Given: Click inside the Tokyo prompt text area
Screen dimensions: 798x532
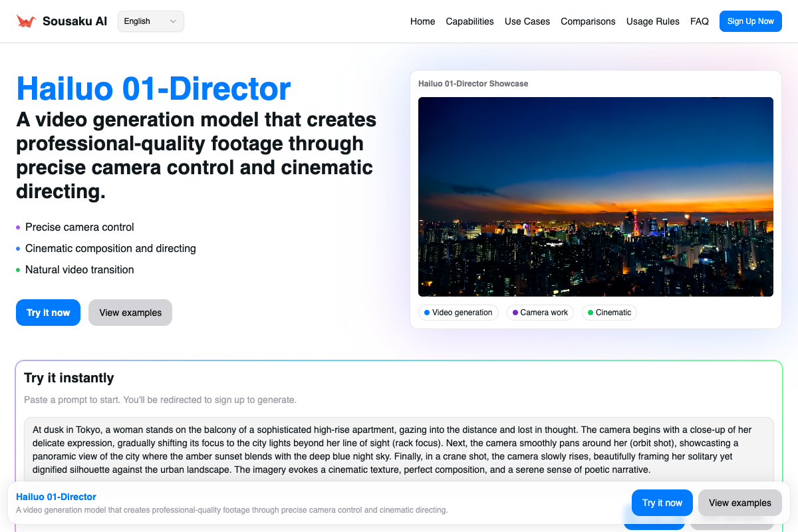Looking at the screenshot, I should click(x=399, y=450).
